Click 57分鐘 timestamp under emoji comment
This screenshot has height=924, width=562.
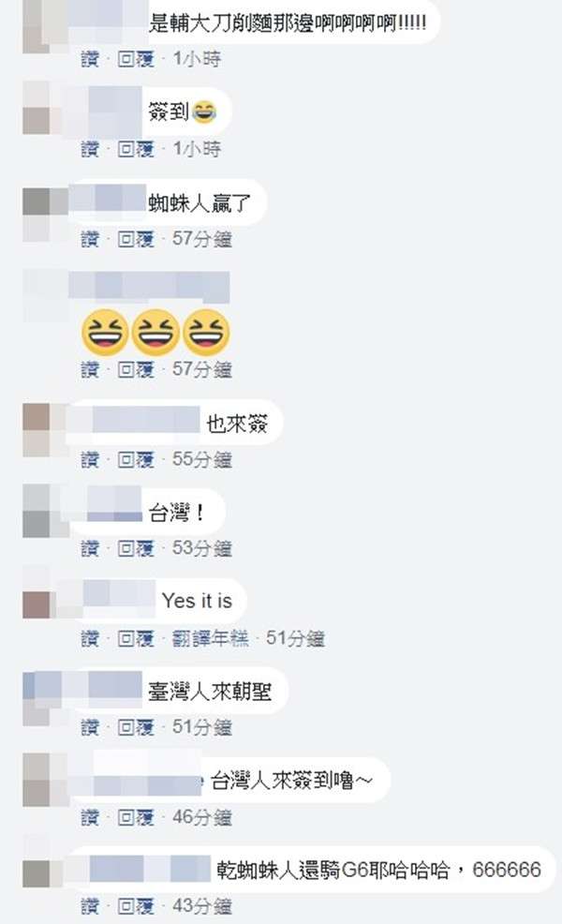(x=202, y=369)
